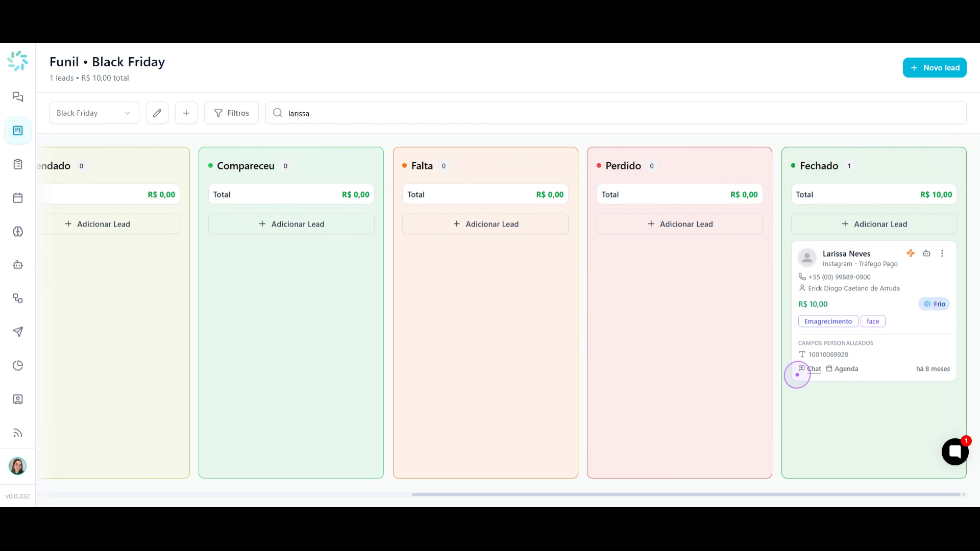
Task: Open Agenda link on Larissa Neves card
Action: pyautogui.click(x=842, y=368)
